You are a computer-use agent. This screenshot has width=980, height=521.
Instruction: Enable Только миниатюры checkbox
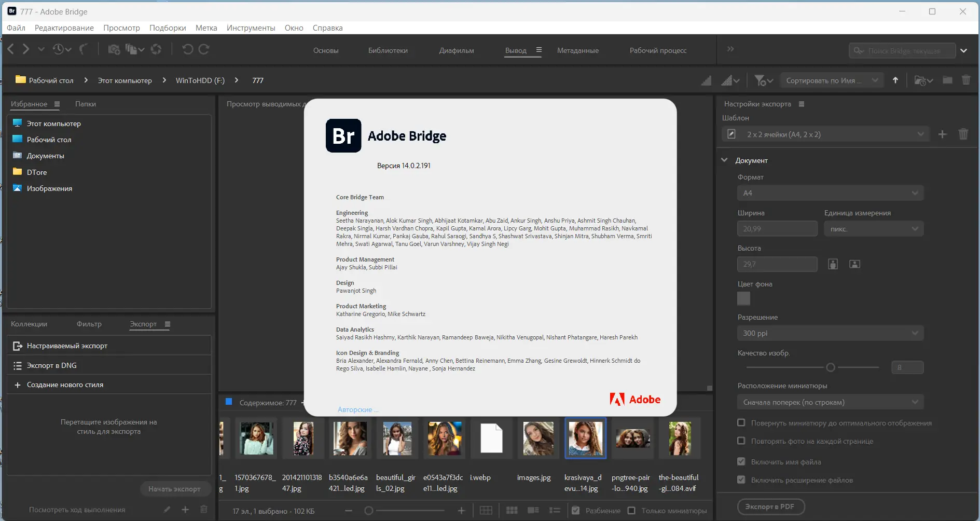[x=631, y=511]
